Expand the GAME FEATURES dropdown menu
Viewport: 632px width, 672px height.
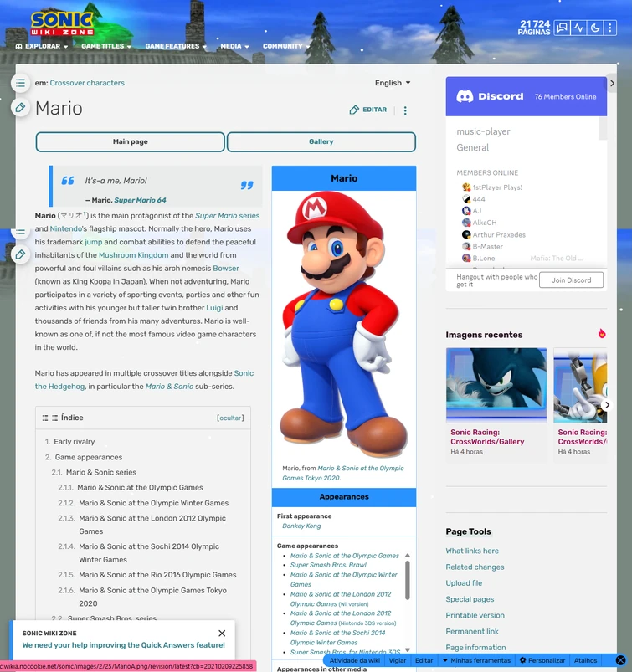click(176, 46)
